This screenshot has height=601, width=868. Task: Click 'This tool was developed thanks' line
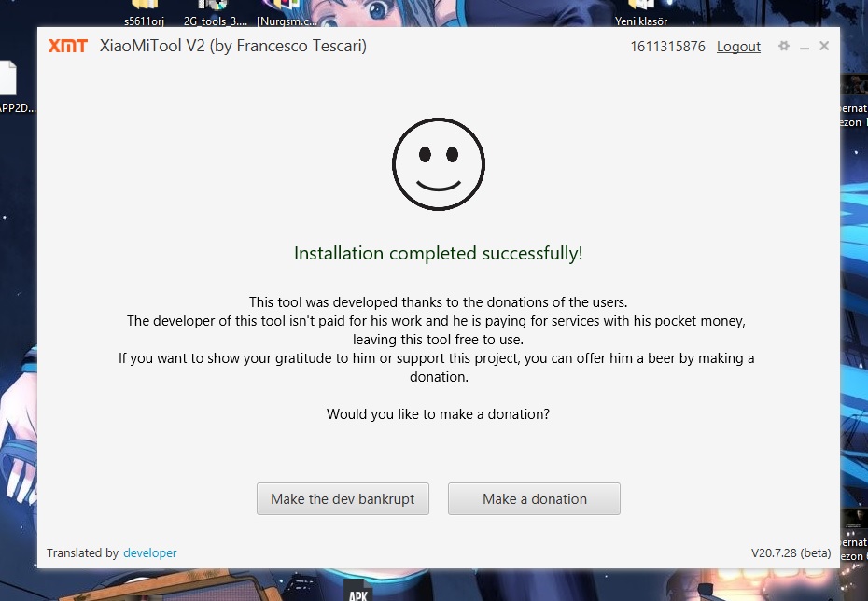(438, 302)
